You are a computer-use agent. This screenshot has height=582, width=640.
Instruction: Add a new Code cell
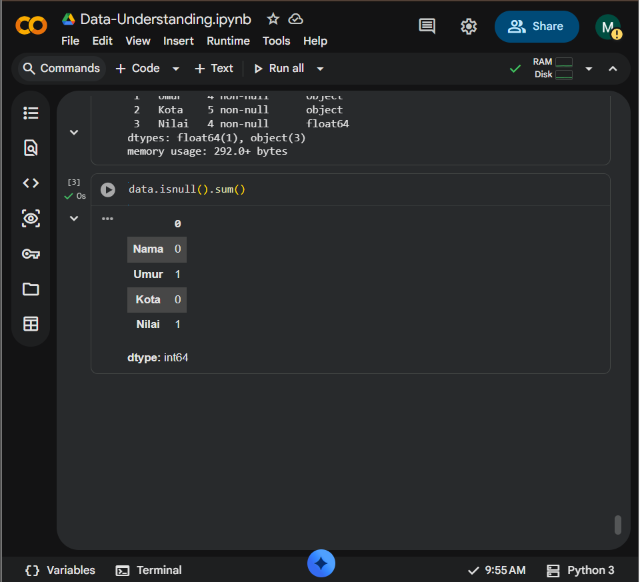click(138, 68)
